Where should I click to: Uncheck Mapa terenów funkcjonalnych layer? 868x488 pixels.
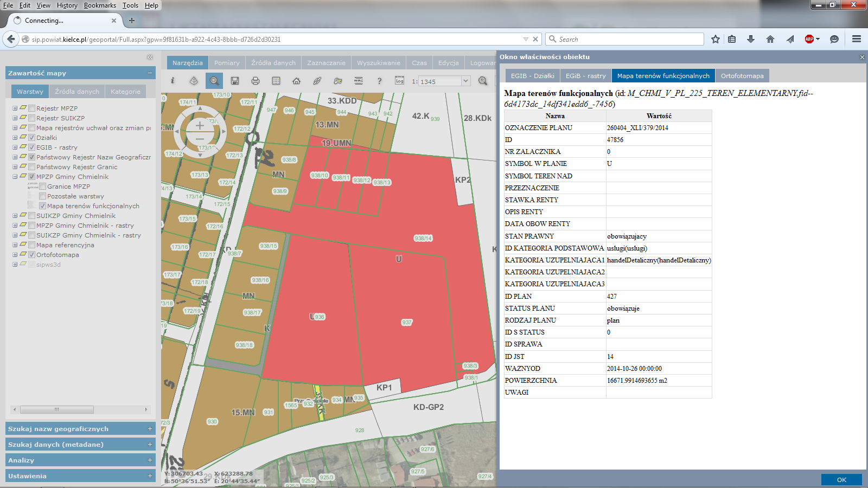coord(43,206)
